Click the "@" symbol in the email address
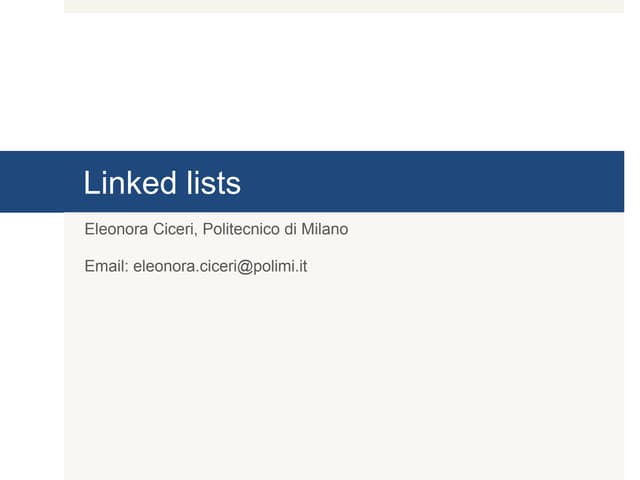Screen dimensions: 640x480 [x=241, y=266]
